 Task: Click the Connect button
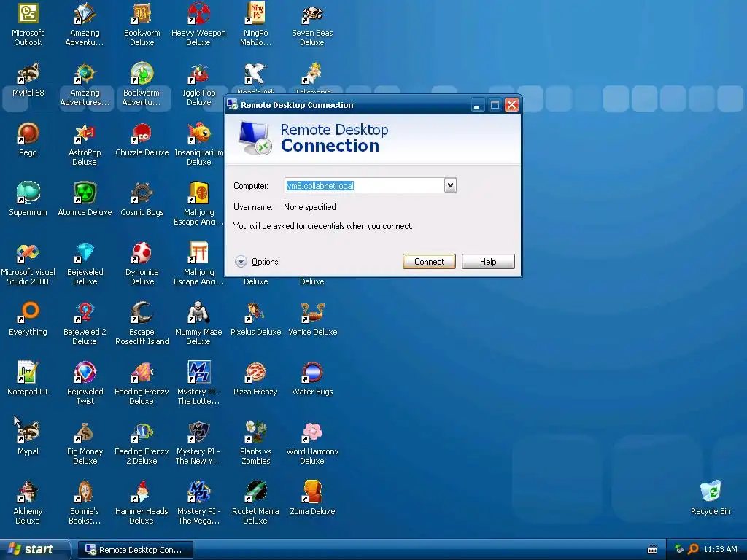coord(429,262)
